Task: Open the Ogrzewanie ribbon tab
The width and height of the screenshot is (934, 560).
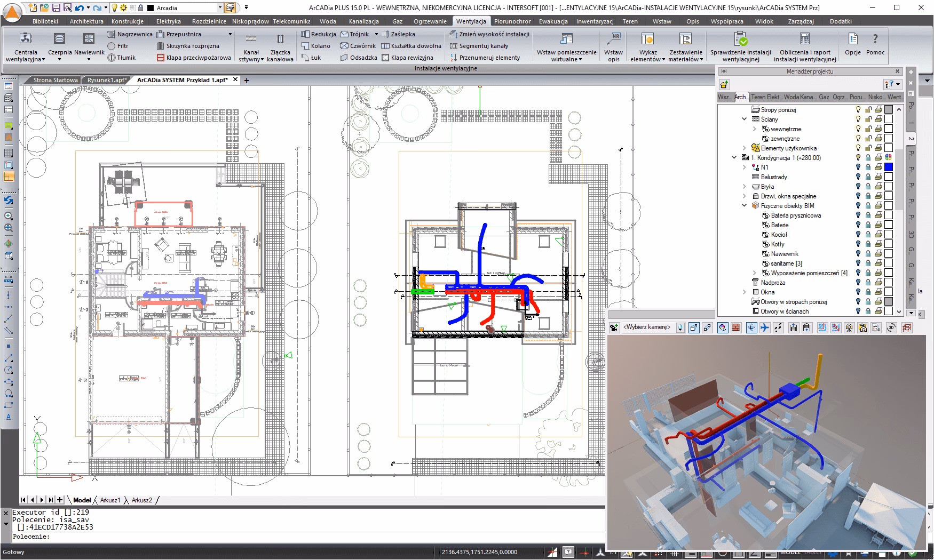Action: point(430,21)
